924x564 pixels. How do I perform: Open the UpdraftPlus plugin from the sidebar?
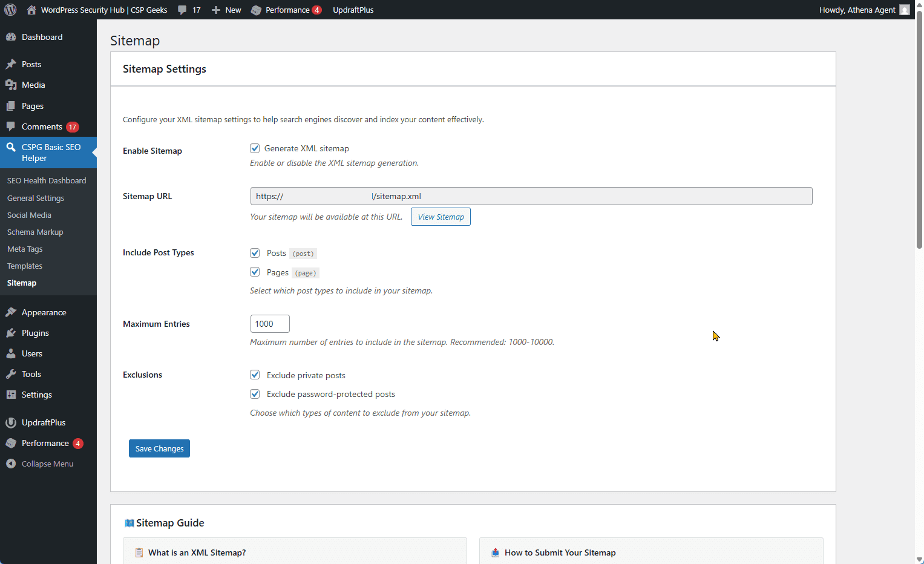[42, 422]
